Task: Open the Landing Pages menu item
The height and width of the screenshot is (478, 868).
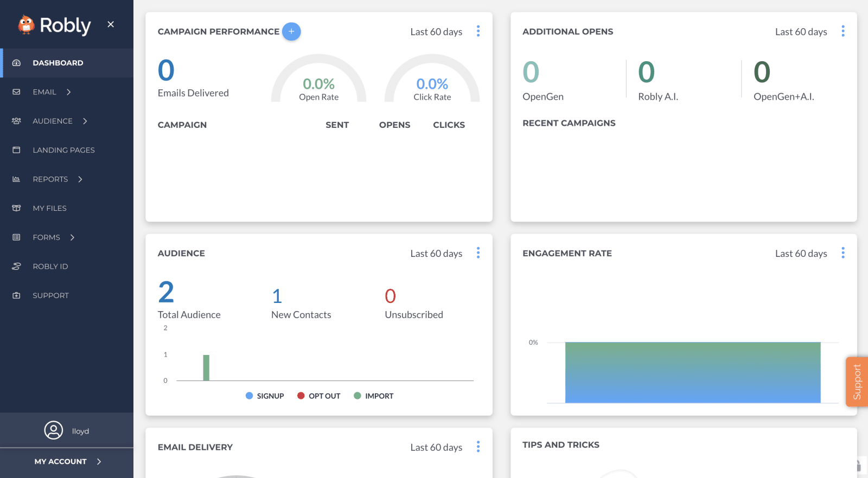Action: tap(67, 150)
